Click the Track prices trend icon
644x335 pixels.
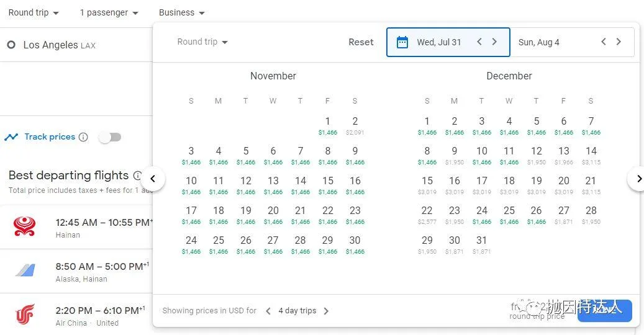pos(11,137)
